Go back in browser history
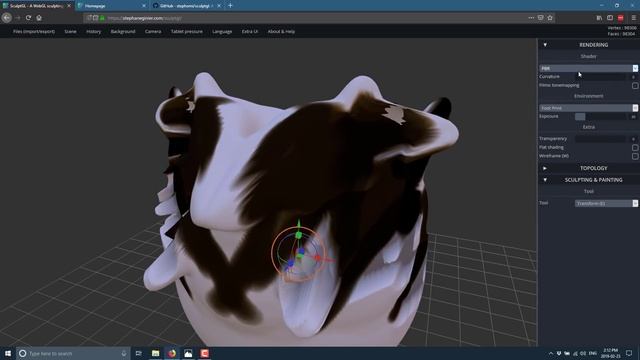This screenshot has width=640, height=360. coord(7,18)
